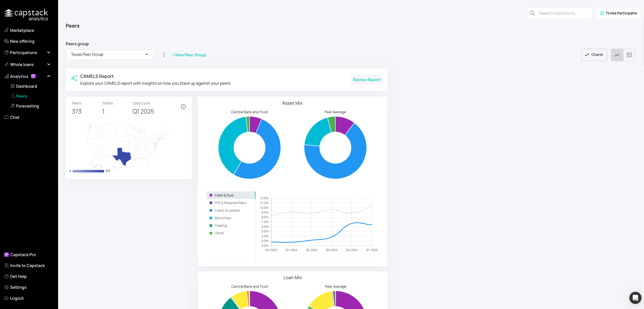The image size is (644, 309).
Task: Select Securities legend item
Action: pos(231,218)
